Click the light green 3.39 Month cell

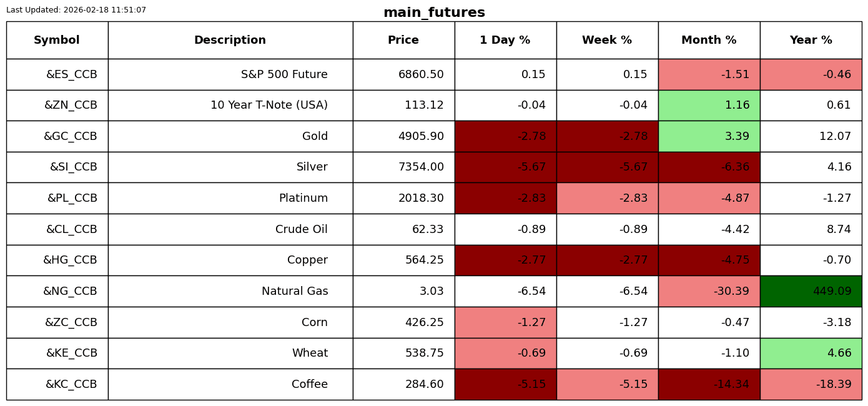click(709, 136)
